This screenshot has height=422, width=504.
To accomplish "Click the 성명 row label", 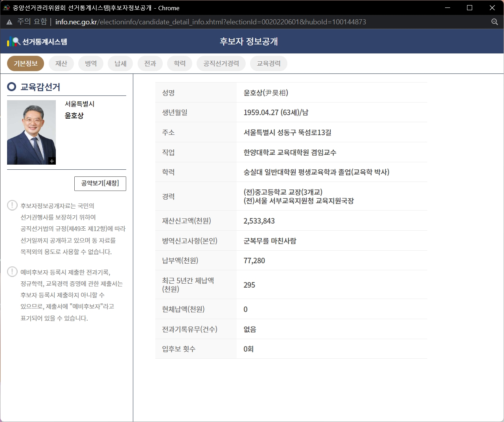I will [x=168, y=93].
